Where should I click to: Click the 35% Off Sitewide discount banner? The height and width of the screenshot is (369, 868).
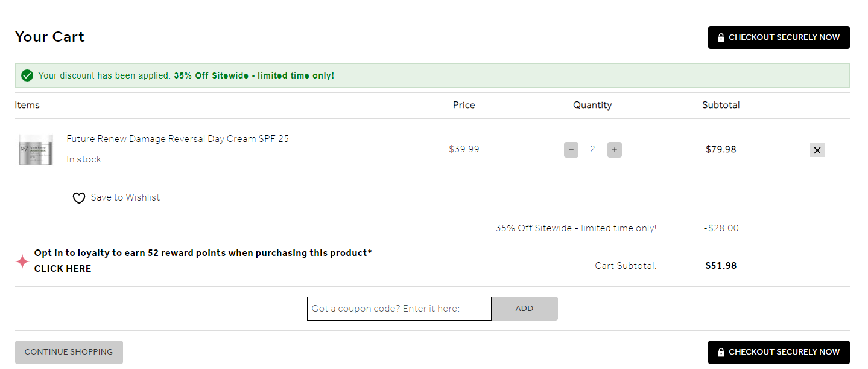point(432,75)
